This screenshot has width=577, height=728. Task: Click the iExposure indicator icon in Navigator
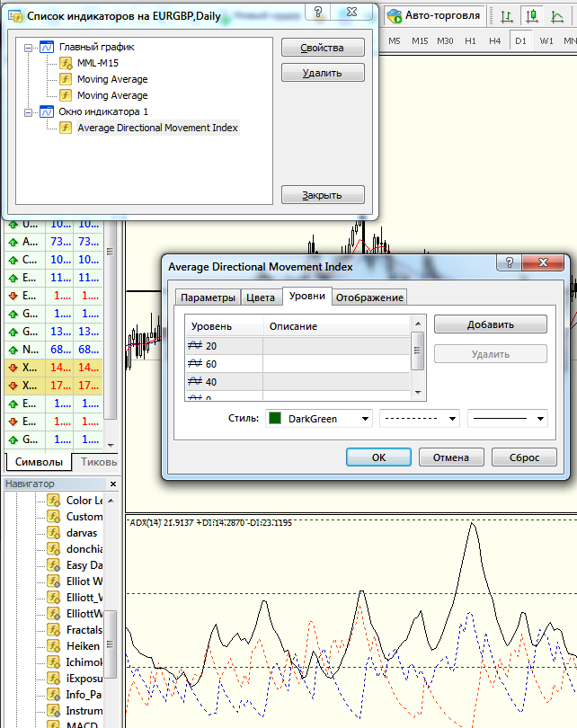pyautogui.click(x=54, y=679)
